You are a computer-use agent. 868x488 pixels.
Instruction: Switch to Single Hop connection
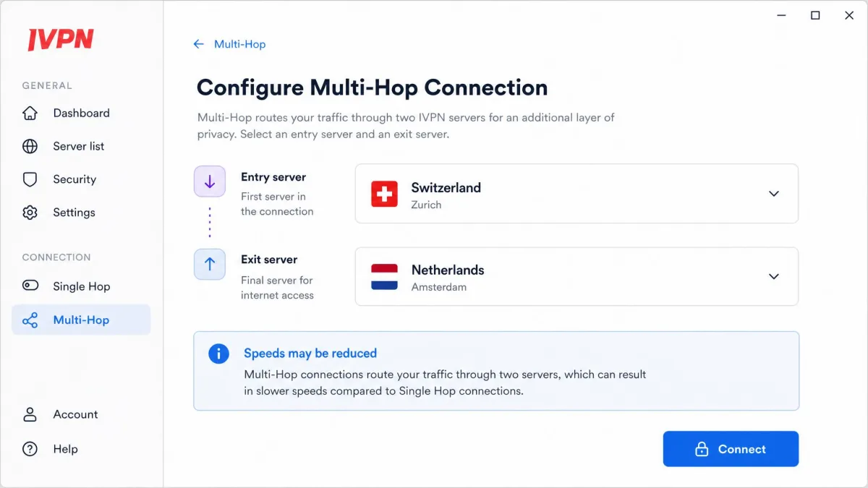click(81, 286)
